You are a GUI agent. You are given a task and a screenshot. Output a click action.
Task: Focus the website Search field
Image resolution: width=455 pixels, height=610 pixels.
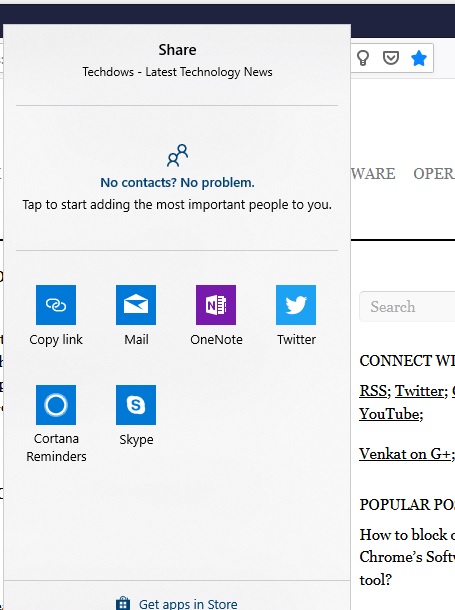(x=407, y=307)
